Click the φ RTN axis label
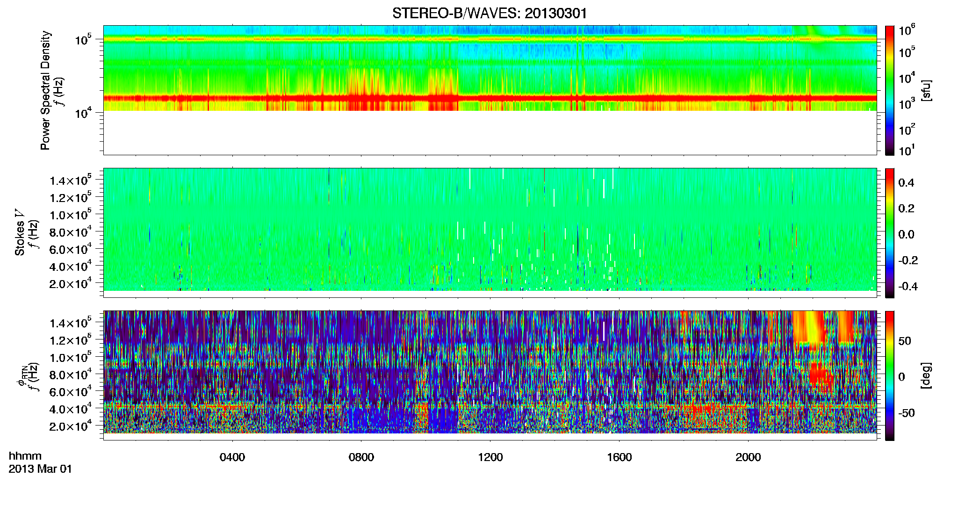The width and height of the screenshot is (980, 505). click(22, 375)
